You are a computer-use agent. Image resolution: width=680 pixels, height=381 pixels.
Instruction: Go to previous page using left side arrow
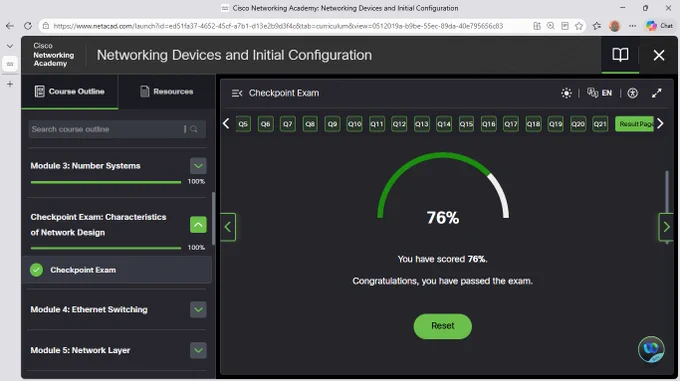(228, 227)
